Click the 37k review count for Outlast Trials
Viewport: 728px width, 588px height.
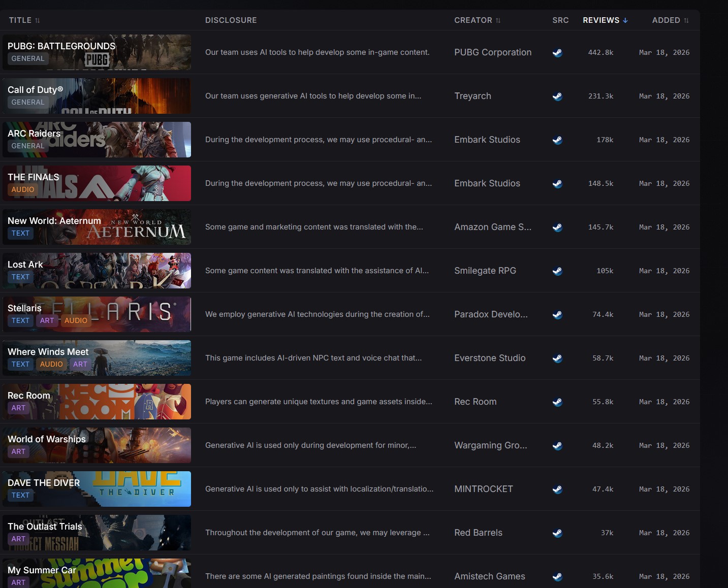(x=607, y=533)
